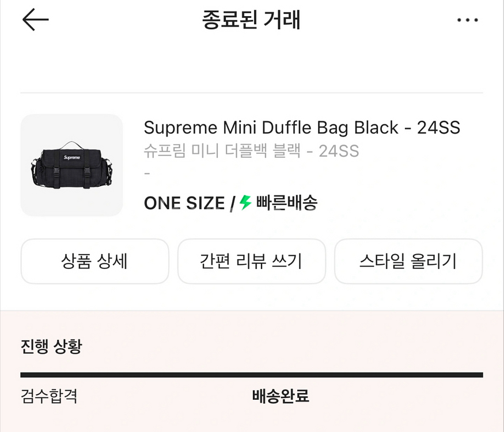504x432 pixels.
Task: Click the dash placeholder under the product name
Action: tap(147, 173)
